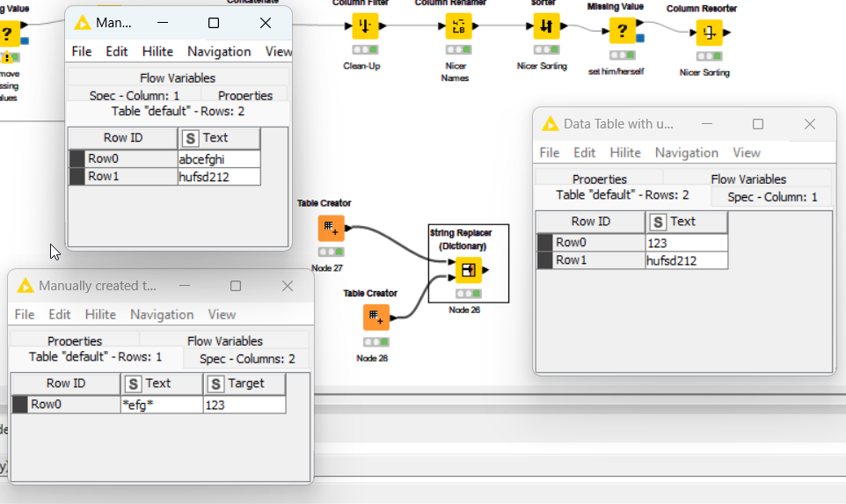Open View menu in Data Table window
The image size is (846, 504).
746,153
